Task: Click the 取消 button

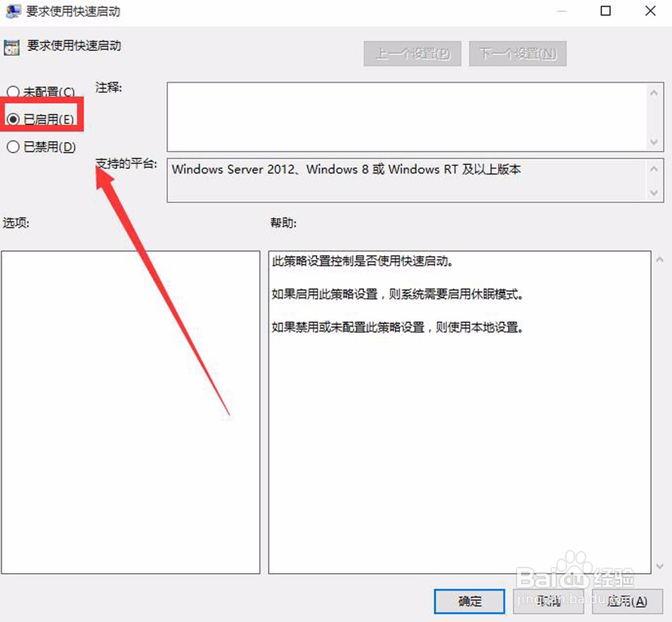Action: pyautogui.click(x=548, y=602)
